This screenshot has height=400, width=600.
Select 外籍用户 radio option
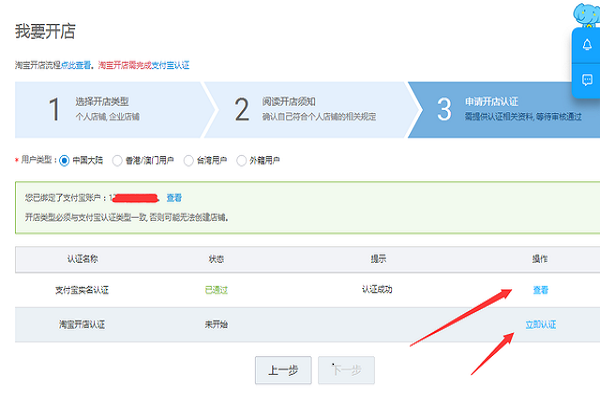tap(241, 160)
